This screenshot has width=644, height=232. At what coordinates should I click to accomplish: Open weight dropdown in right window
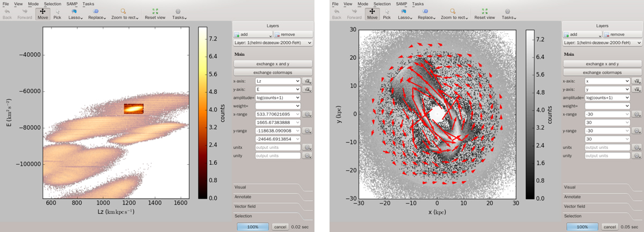pyautogui.click(x=607, y=106)
